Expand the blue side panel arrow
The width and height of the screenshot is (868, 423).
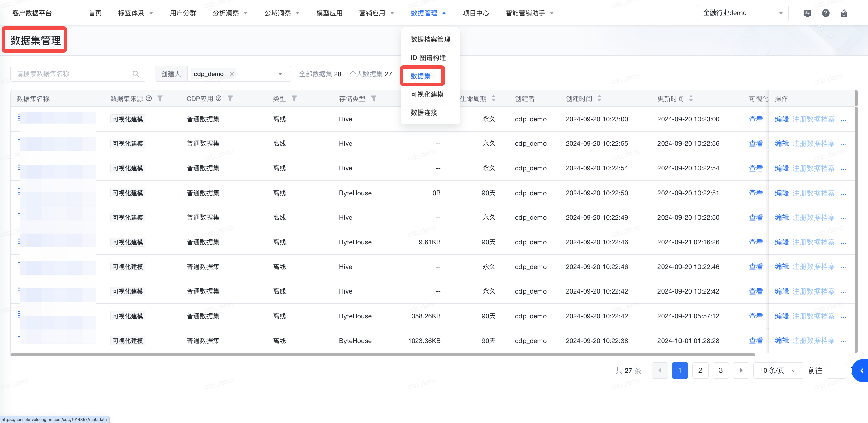pyautogui.click(x=861, y=370)
